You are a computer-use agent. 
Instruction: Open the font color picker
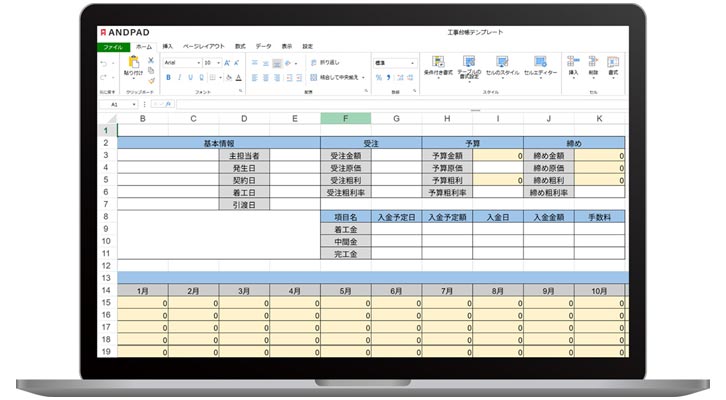[x=236, y=76]
